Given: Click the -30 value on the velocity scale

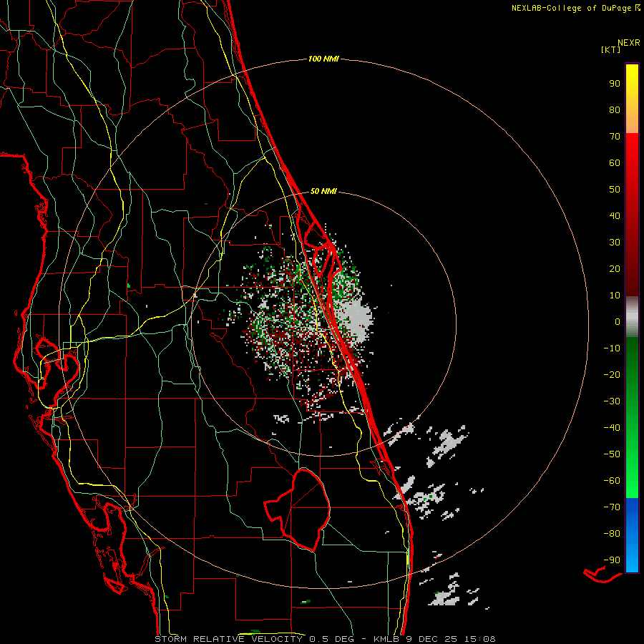Looking at the screenshot, I should click(612, 401).
